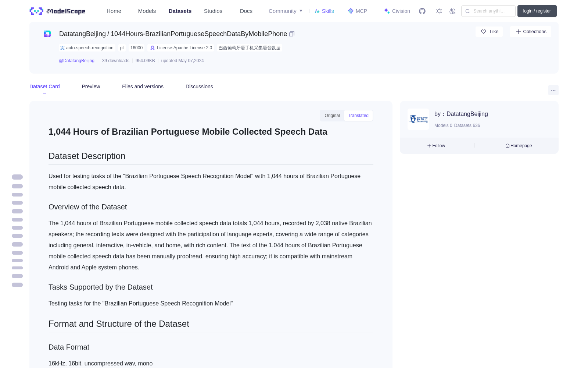
Task: Open Civision in the top navigation
Action: pyautogui.click(x=397, y=11)
